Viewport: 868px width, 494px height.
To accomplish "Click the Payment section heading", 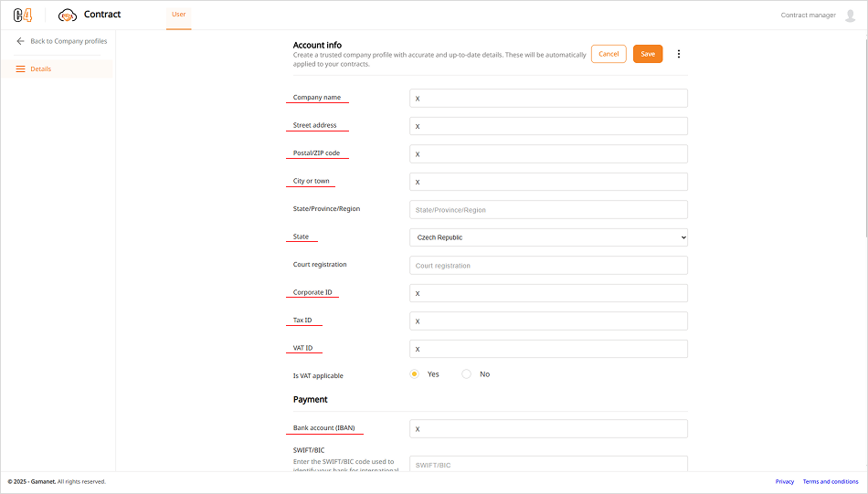I will 310,399.
